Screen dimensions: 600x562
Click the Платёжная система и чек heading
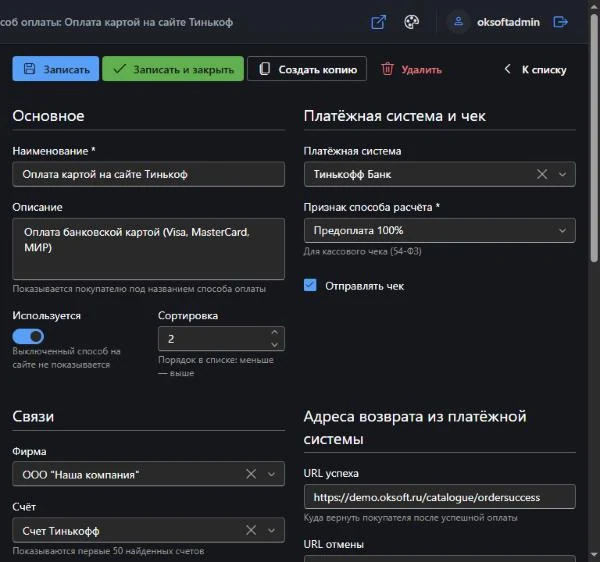pos(395,116)
